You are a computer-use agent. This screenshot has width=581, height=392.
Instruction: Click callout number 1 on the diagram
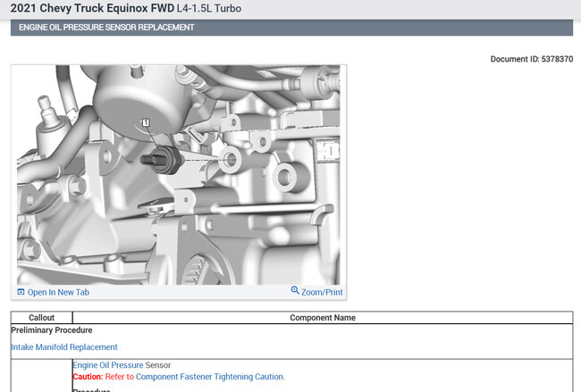[x=146, y=122]
